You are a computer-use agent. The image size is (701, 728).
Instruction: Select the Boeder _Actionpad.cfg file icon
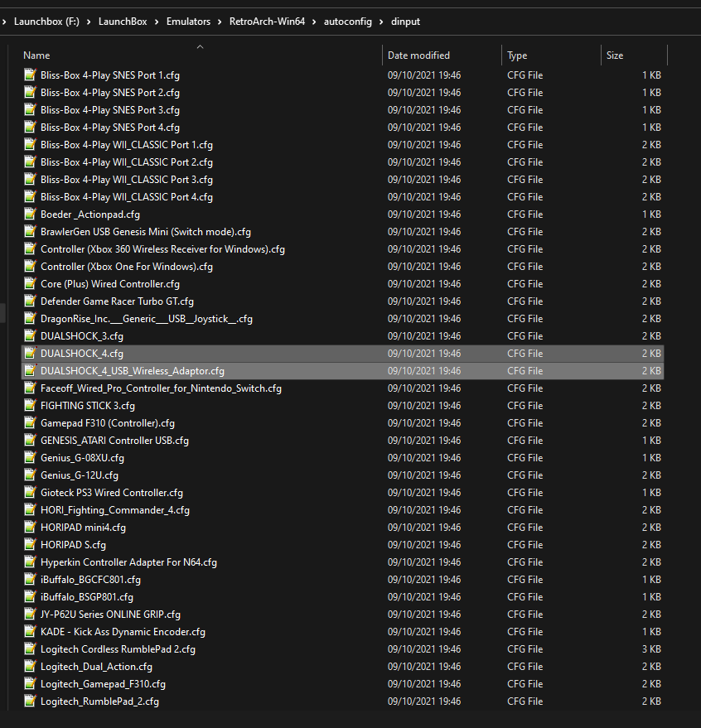coord(30,214)
